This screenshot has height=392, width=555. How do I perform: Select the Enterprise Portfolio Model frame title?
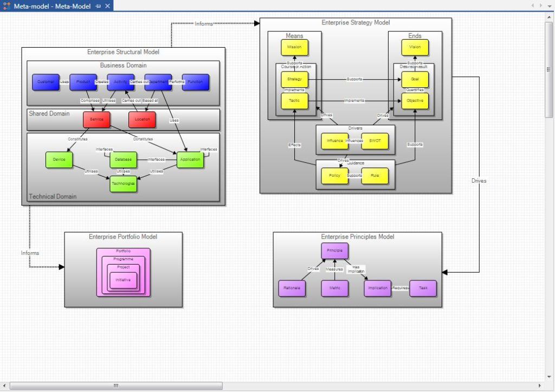click(124, 236)
